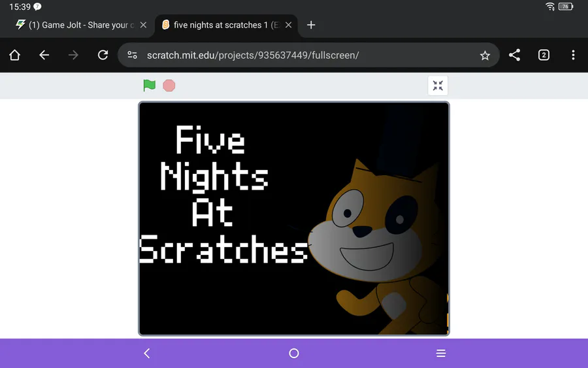
Task: Open the tab switcher showing 2 tabs
Action: point(544,55)
